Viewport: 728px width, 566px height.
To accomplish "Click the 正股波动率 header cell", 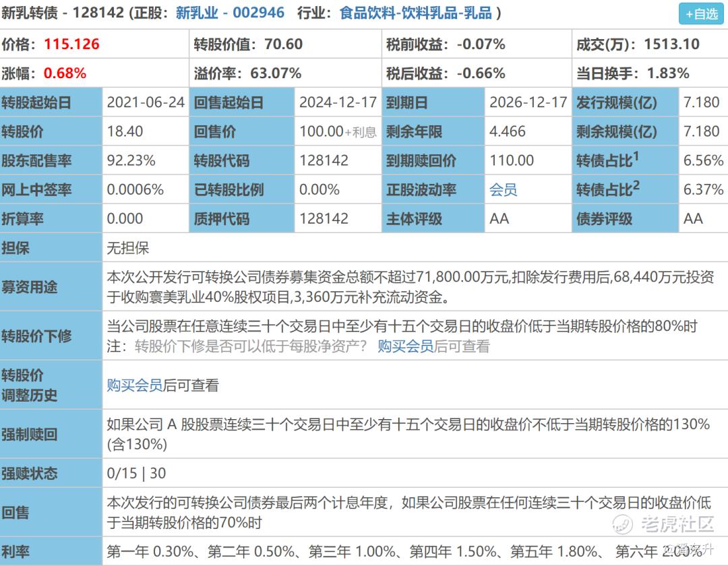I will [433, 189].
